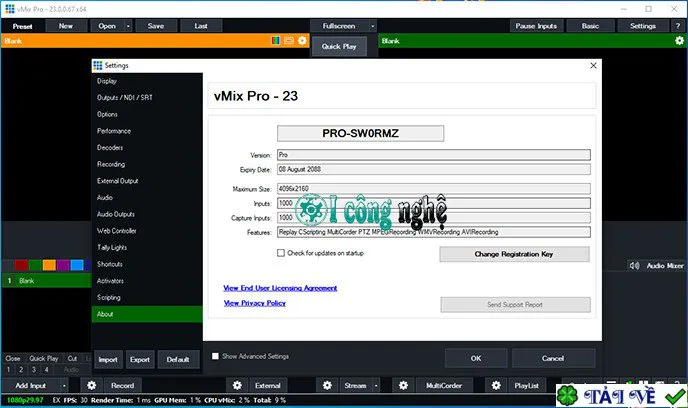688x408 pixels.
Task: Click the PlayList button
Action: coord(527,385)
